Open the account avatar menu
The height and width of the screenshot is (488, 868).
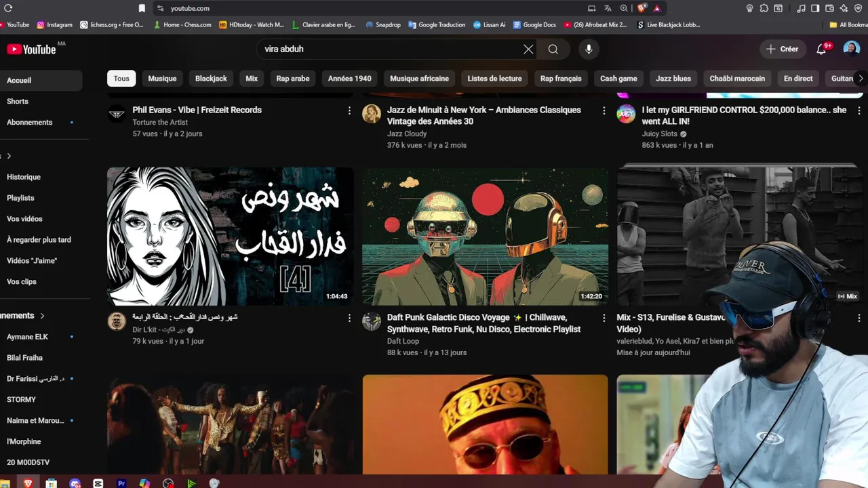[852, 49]
